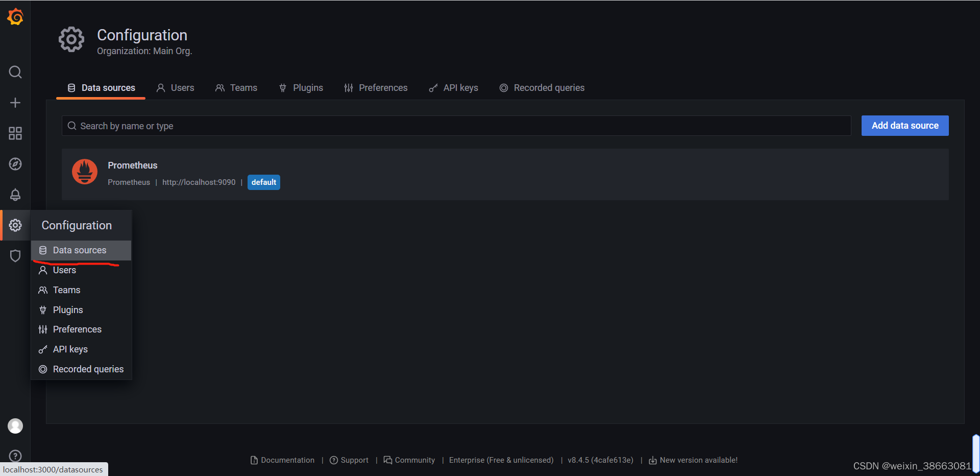This screenshot has height=476, width=980.
Task: Click the Search by name or type field
Action: (x=456, y=126)
